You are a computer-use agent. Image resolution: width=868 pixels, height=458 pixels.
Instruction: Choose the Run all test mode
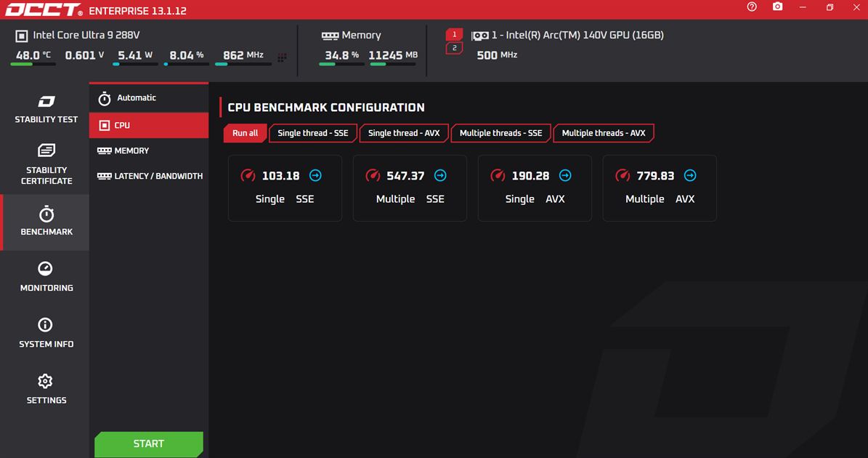246,133
